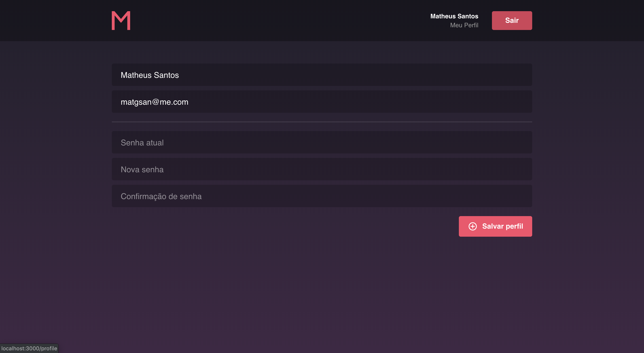Open the Meu Perfil link
This screenshot has height=353, width=644.
click(x=464, y=25)
